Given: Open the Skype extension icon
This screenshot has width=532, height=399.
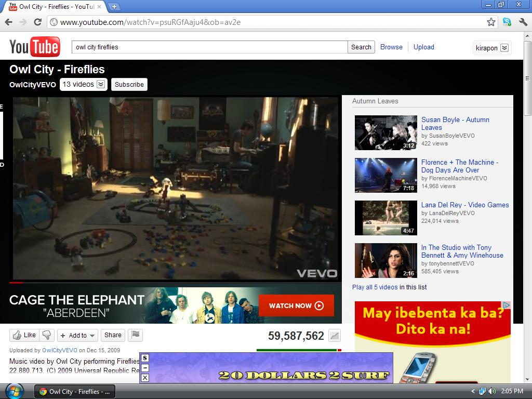Looking at the screenshot, I should coord(507,22).
